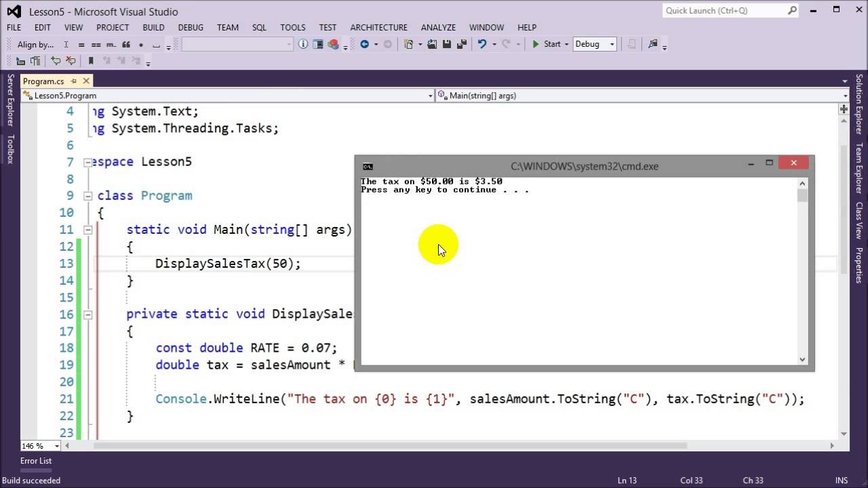This screenshot has width=868, height=488.
Task: Collapse the Main method on line 11
Action: (87, 230)
